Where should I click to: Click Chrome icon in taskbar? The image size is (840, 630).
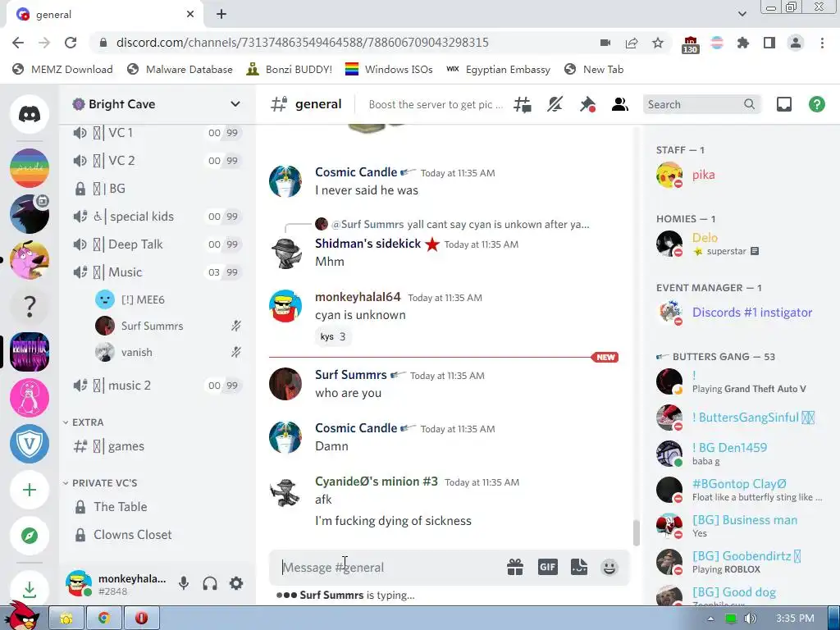pos(103,618)
